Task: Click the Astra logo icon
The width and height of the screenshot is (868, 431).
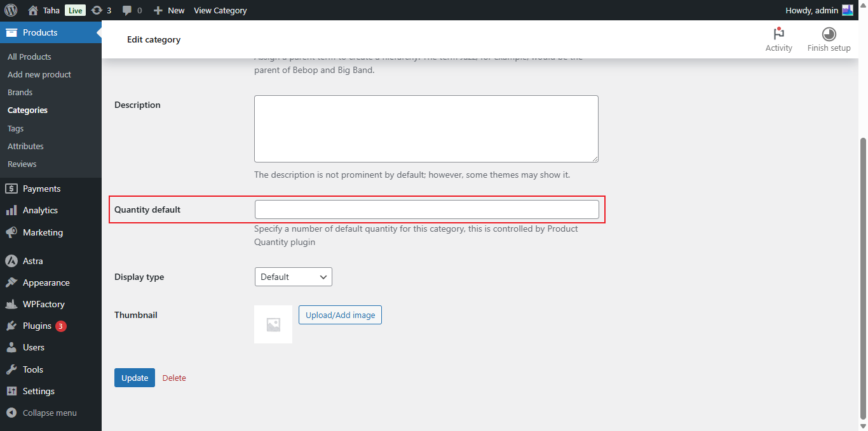Action: click(x=11, y=261)
